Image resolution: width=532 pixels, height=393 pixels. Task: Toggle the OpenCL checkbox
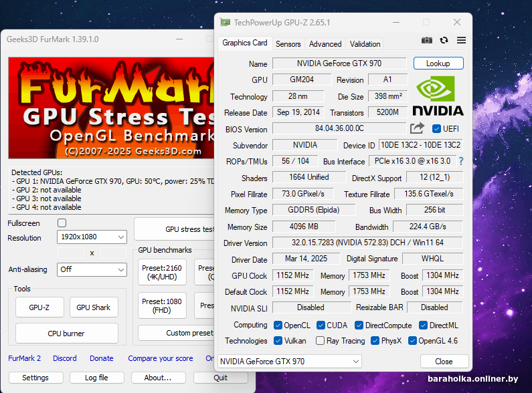point(278,325)
